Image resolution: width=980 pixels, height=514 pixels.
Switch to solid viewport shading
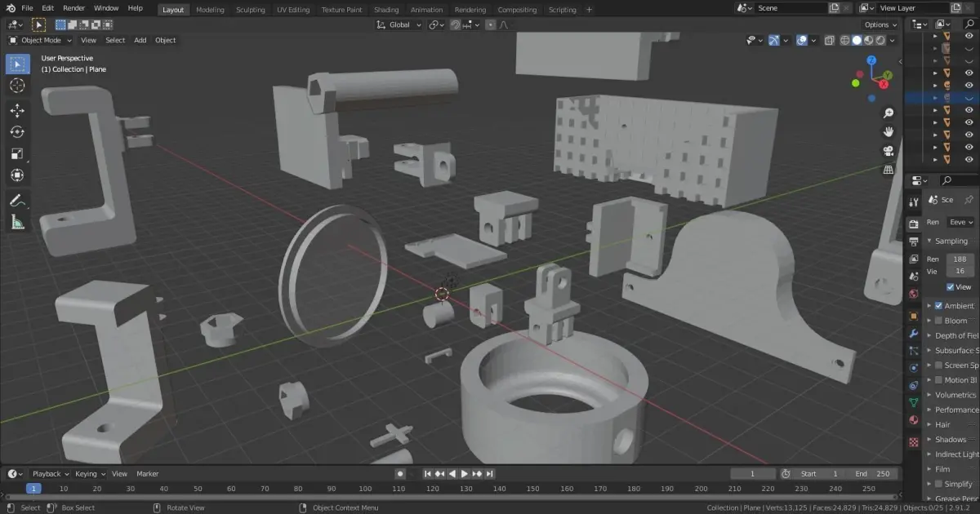click(857, 40)
